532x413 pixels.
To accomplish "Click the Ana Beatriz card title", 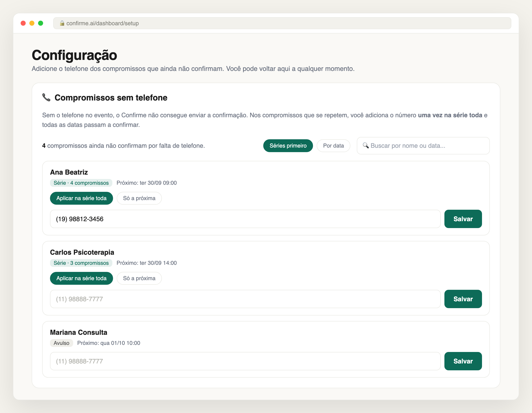I will [x=69, y=172].
